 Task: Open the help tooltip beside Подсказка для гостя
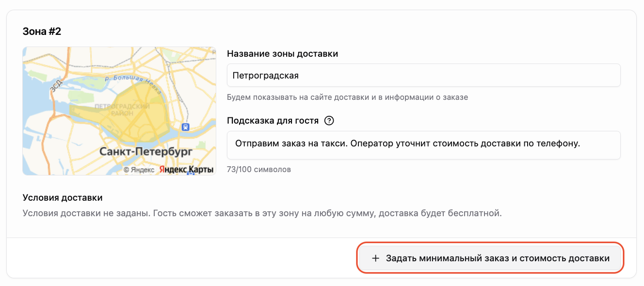329,121
